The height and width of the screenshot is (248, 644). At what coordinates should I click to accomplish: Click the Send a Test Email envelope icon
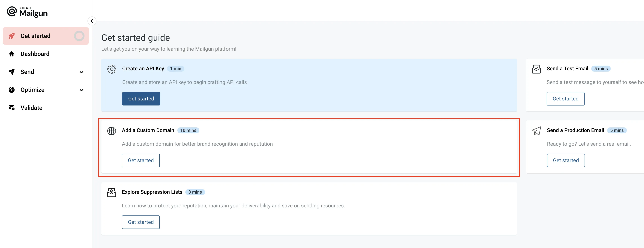536,69
